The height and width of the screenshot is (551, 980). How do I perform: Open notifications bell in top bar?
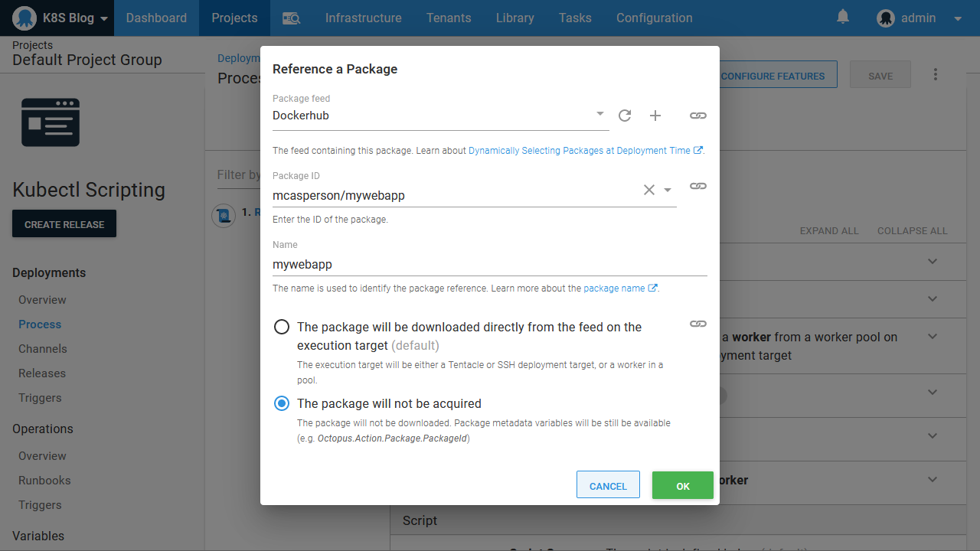pos(843,17)
